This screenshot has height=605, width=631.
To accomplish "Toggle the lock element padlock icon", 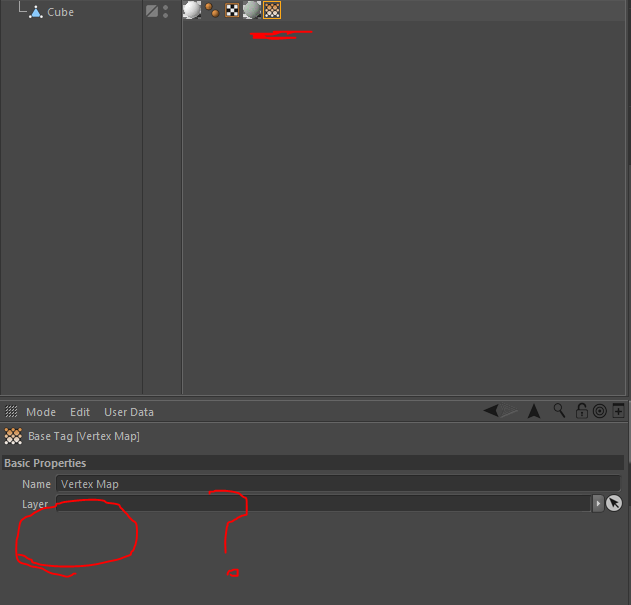I will click(582, 411).
